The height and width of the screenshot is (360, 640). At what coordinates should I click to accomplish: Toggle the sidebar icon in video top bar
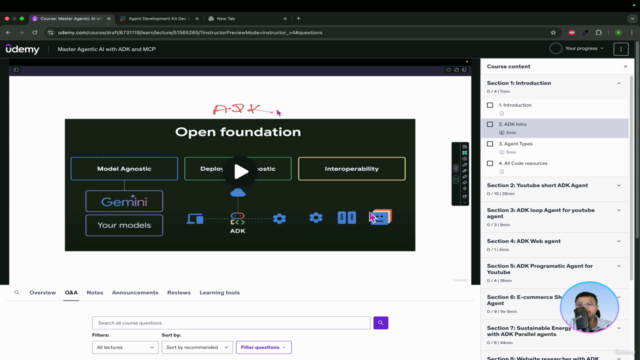pos(16,70)
